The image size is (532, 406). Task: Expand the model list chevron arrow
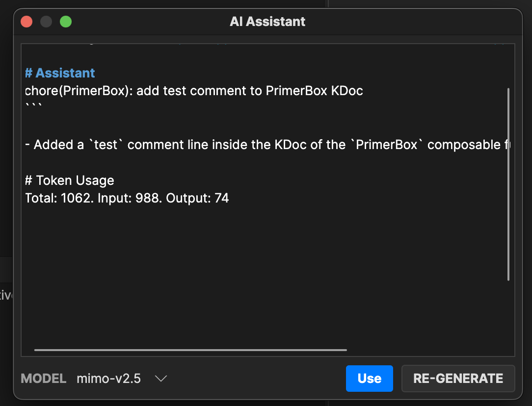161,379
